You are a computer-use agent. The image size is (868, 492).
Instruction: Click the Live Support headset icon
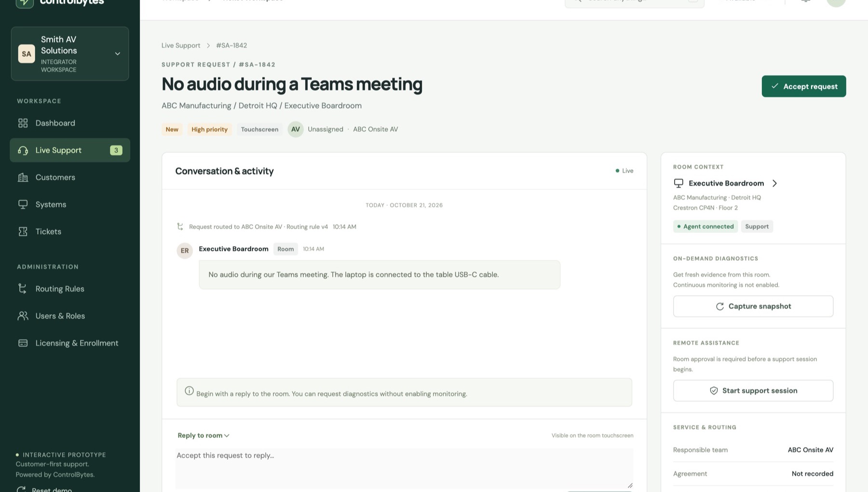(x=23, y=150)
